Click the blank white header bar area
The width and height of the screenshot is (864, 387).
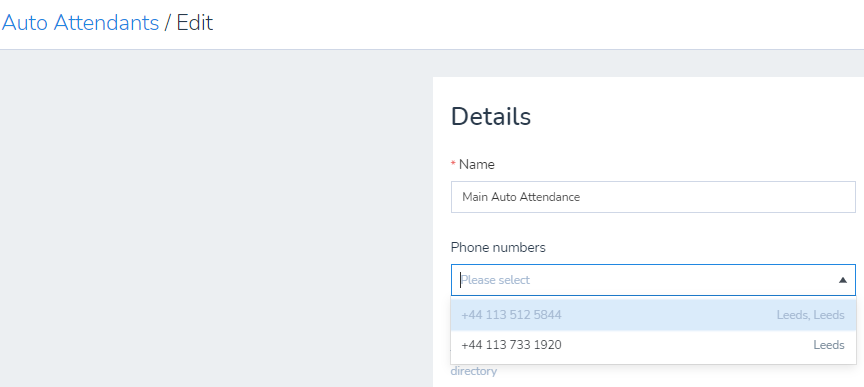(540, 24)
